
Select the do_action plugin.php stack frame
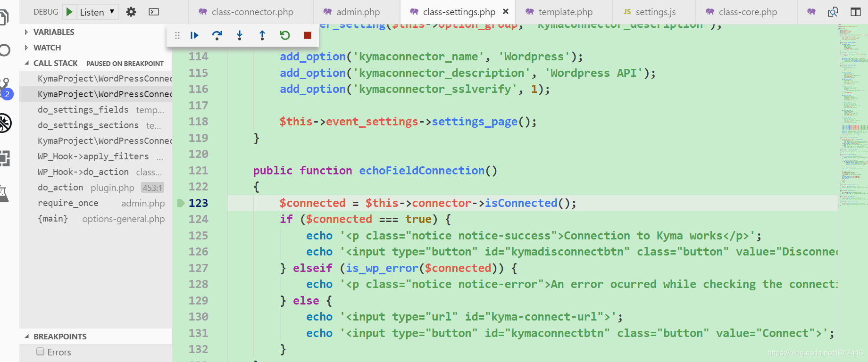coord(96,188)
